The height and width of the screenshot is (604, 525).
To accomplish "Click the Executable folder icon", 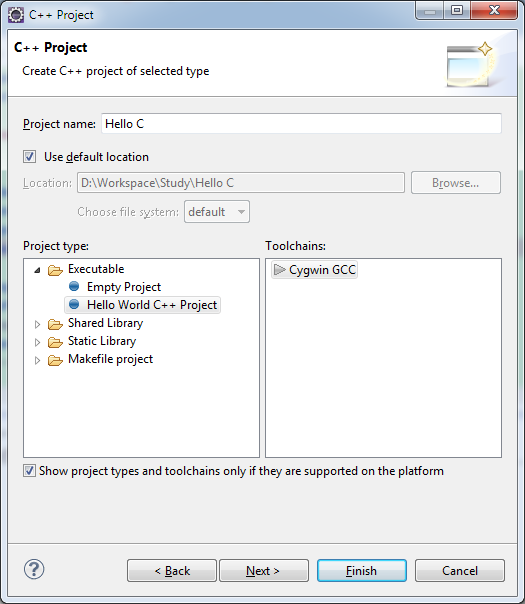I will pyautogui.click(x=55, y=270).
